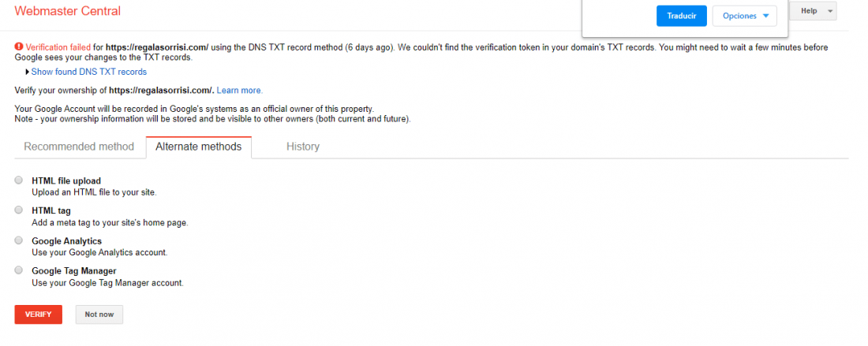
Task: Click the red VERIFY button
Action: (38, 314)
